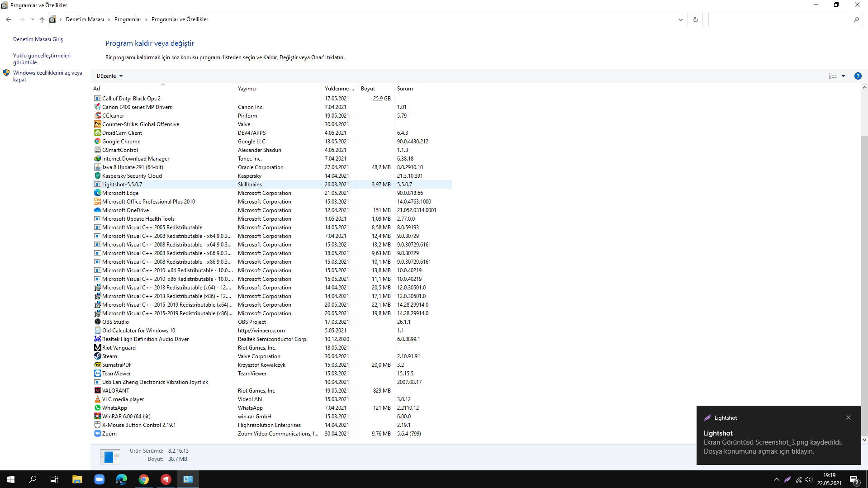Screen dimensions: 868x488
Task: Click the Zoom program icon in list
Action: tap(97, 433)
